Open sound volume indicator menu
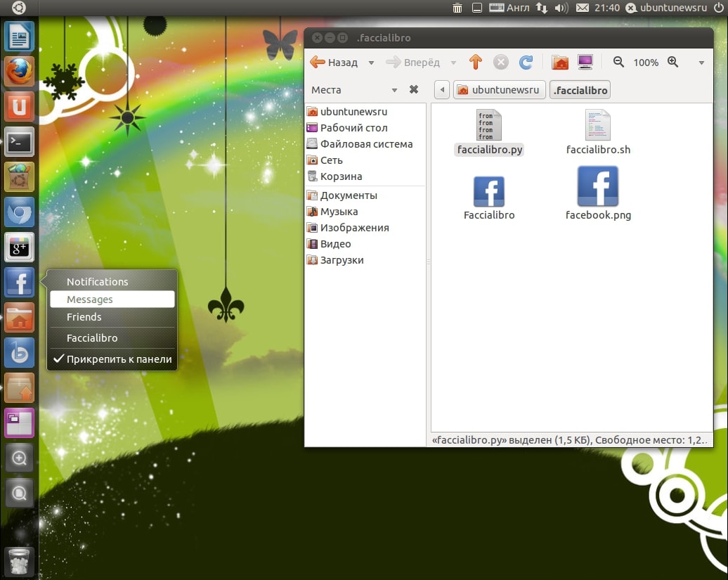This screenshot has height=580, width=728. coord(561,8)
